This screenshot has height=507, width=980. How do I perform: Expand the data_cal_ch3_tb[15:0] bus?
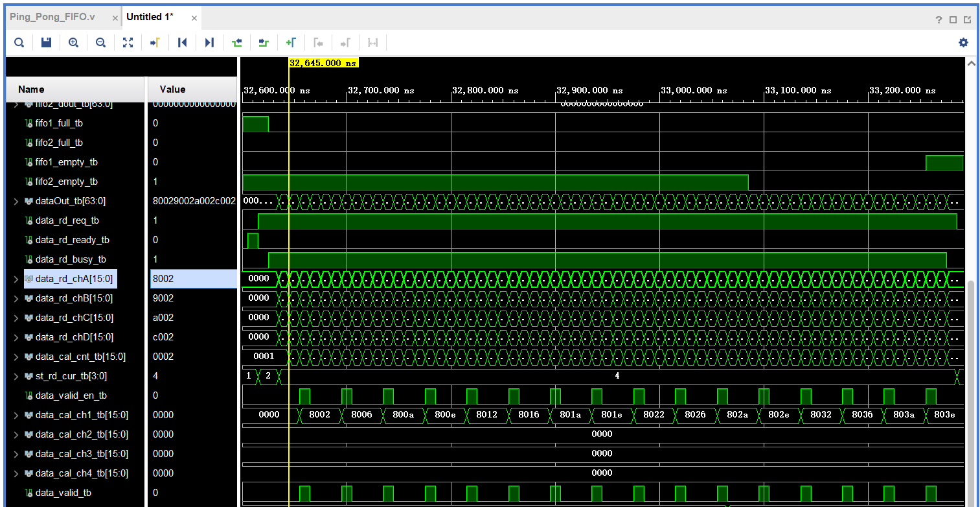click(16, 454)
